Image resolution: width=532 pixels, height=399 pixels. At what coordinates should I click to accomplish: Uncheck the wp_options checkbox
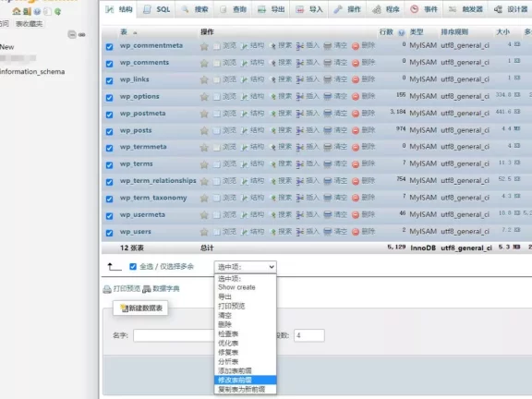[109, 98]
